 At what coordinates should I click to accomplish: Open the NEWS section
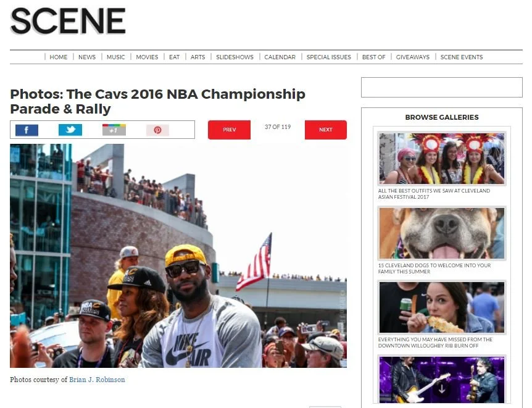click(x=87, y=57)
